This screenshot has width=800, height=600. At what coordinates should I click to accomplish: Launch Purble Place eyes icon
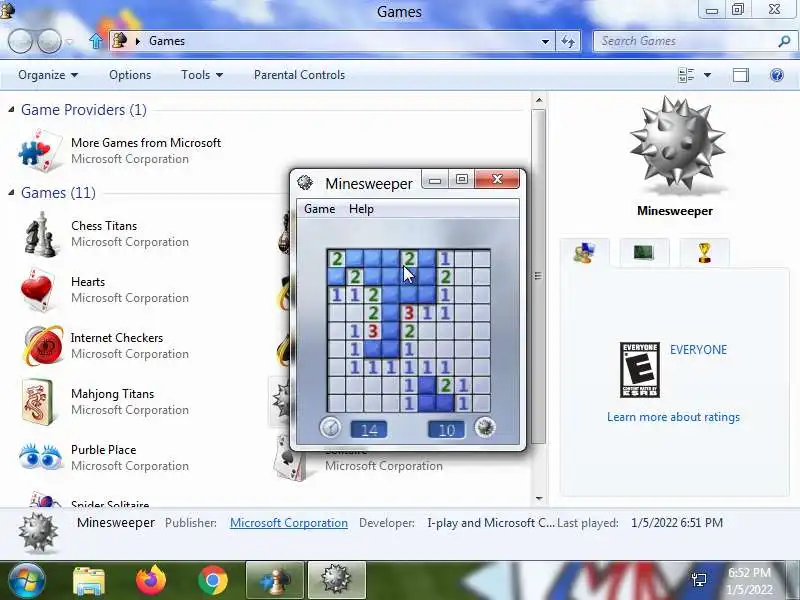click(x=40, y=456)
